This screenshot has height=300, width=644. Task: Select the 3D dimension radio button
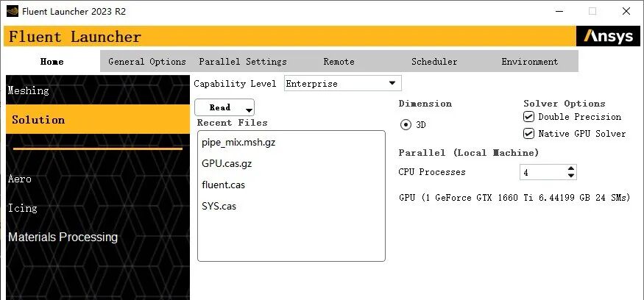pyautogui.click(x=406, y=125)
